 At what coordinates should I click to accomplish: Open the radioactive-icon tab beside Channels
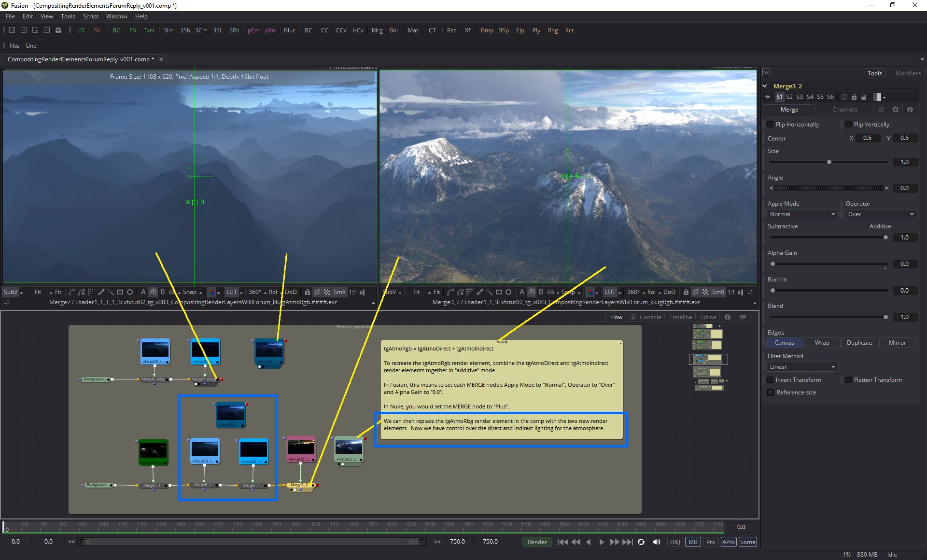click(x=881, y=110)
